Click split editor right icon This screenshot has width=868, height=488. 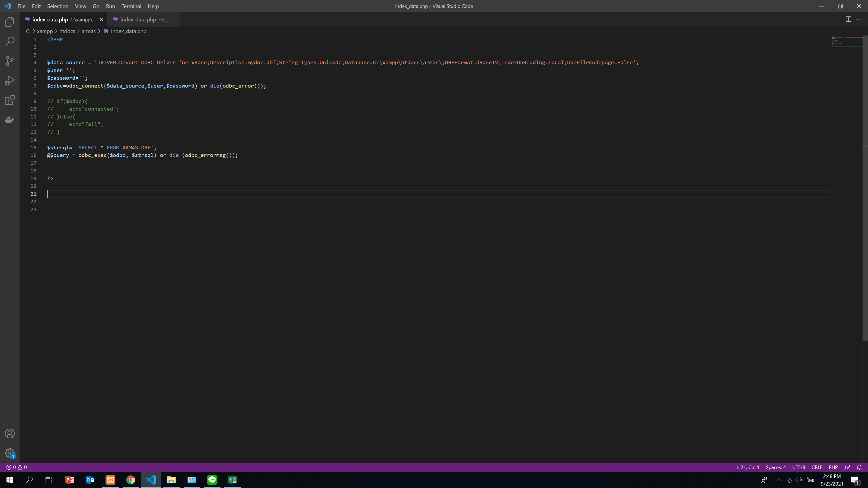pos(848,19)
